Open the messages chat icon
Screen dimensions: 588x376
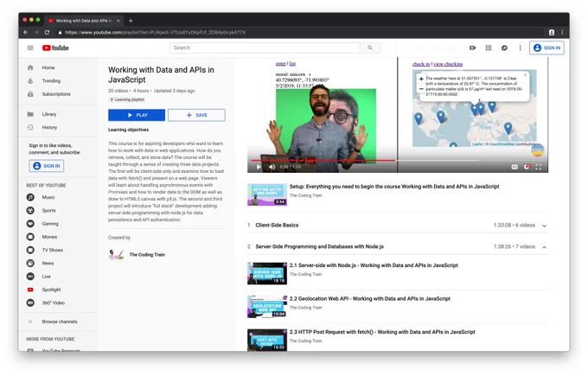(x=504, y=48)
